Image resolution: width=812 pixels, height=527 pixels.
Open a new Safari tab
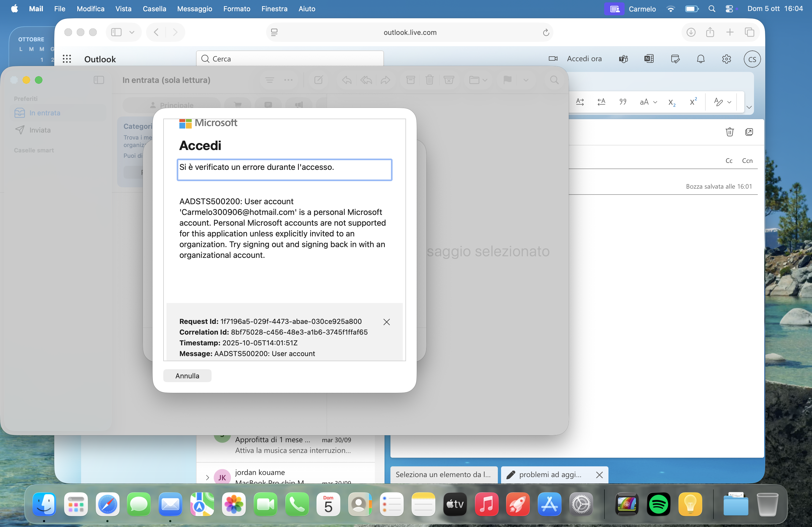[x=730, y=32]
